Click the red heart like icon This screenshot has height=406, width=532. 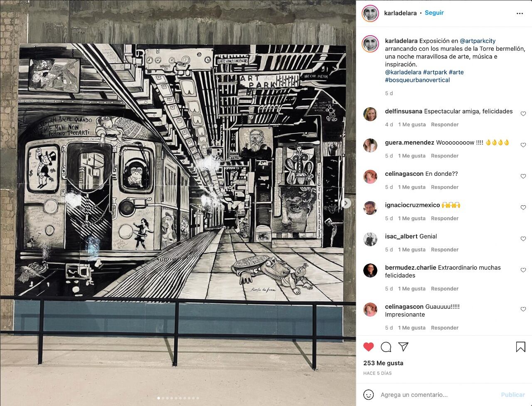pos(369,347)
